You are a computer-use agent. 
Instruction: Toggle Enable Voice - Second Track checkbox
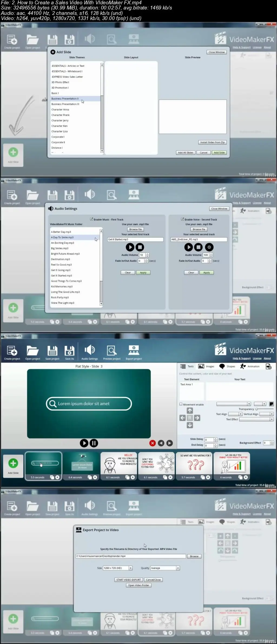(x=183, y=219)
